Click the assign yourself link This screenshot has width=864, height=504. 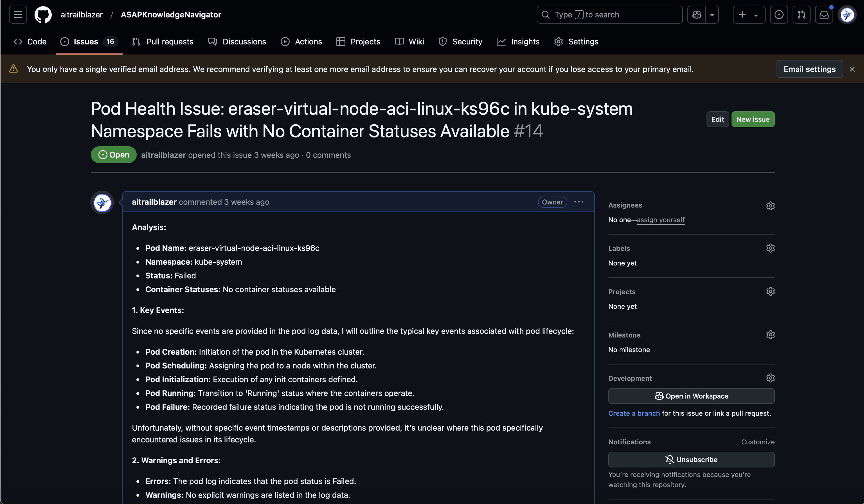tap(660, 220)
